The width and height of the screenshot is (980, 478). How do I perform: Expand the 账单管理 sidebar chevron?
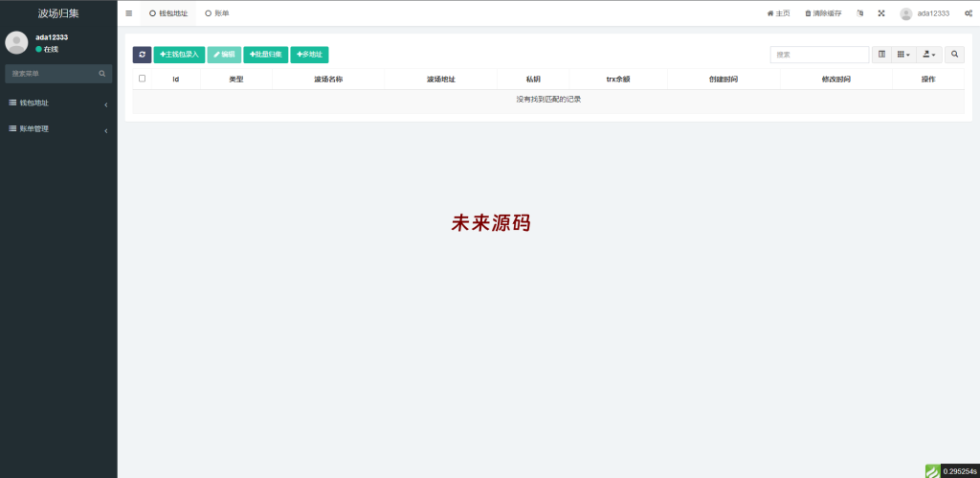[105, 131]
